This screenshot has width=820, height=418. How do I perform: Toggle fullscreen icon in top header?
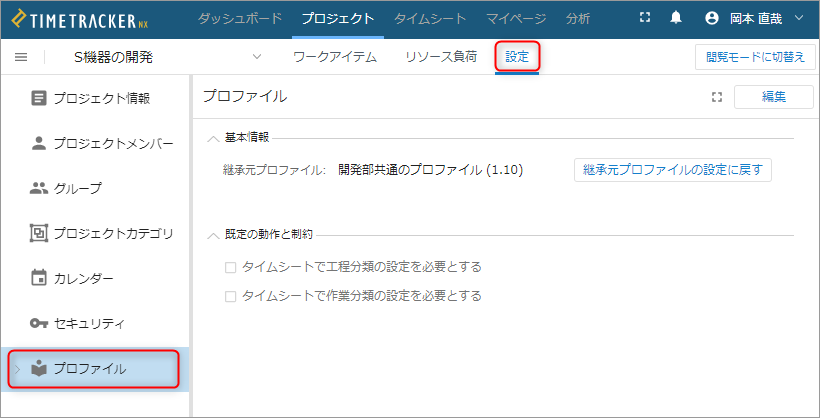click(645, 18)
